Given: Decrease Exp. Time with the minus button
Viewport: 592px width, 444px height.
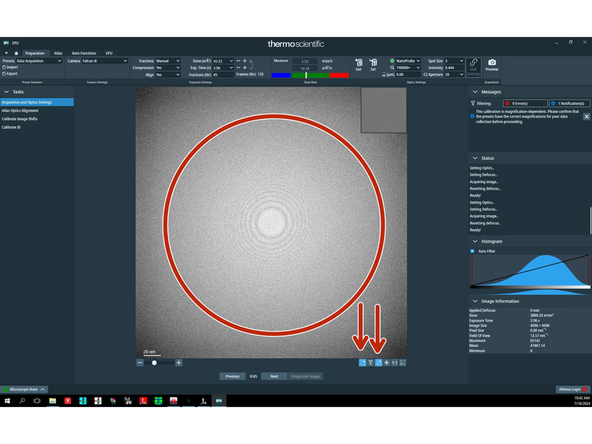Looking at the screenshot, I should point(238,68).
